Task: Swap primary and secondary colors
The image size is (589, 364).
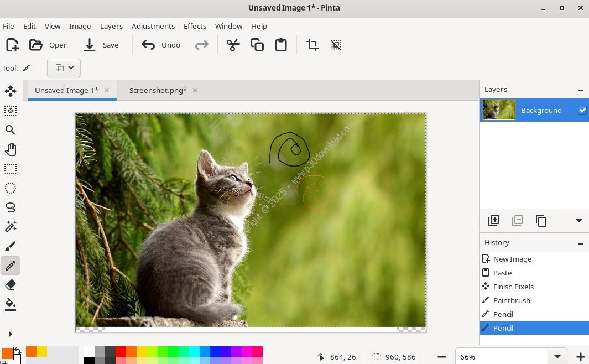Action: [17, 350]
